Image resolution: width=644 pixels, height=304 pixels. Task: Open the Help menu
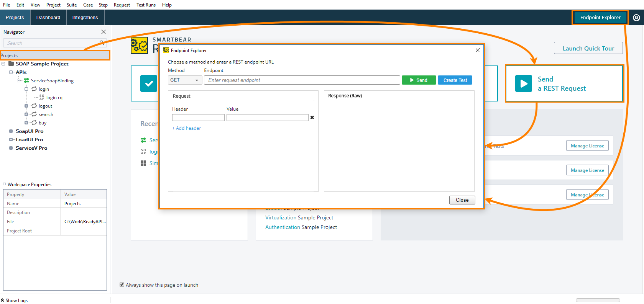[x=167, y=5]
